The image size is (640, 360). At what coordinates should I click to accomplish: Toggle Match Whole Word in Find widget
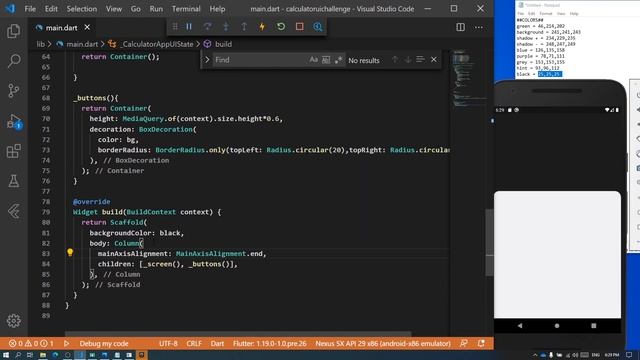326,60
